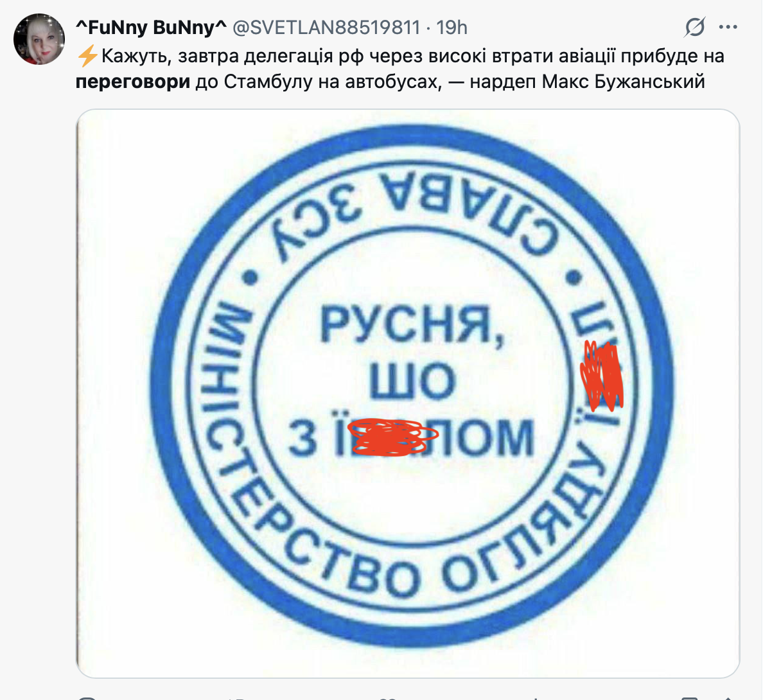Click the red scribble in the stamp center
Viewport: 763px width, 700px height.
[x=392, y=437]
